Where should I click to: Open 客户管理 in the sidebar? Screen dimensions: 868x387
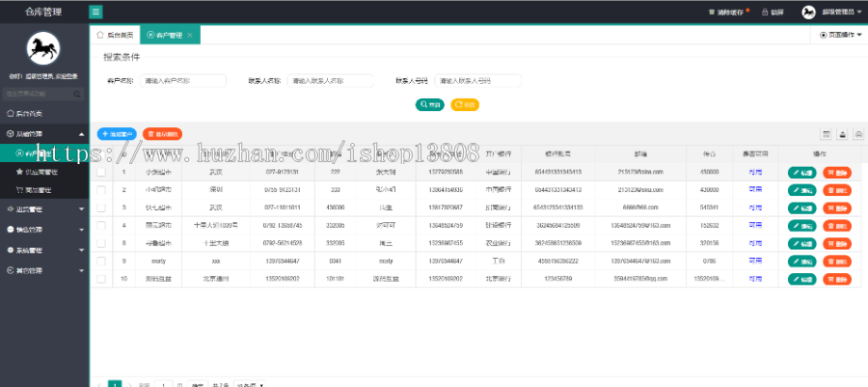click(44, 152)
